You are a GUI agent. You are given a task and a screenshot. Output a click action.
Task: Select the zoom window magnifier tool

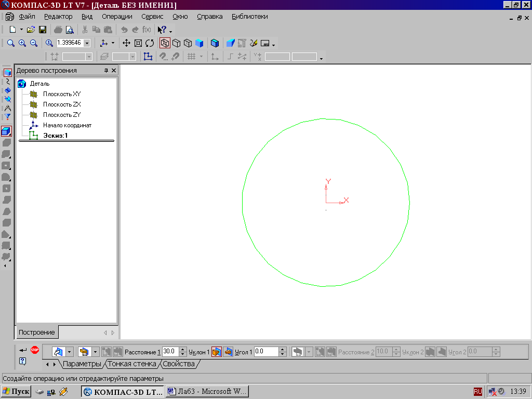(11, 43)
